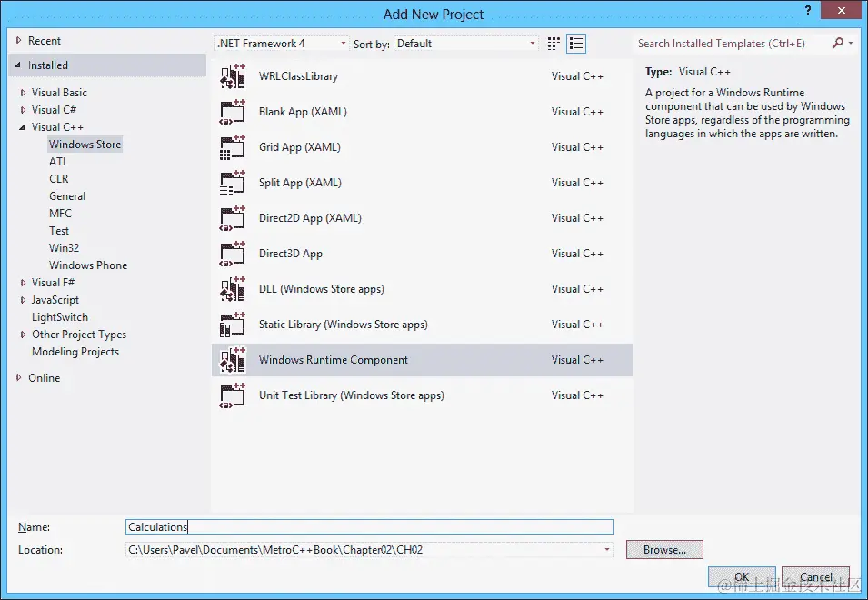The image size is (868, 600).
Task: Select the Split App (XAML) template name
Action: click(x=300, y=183)
